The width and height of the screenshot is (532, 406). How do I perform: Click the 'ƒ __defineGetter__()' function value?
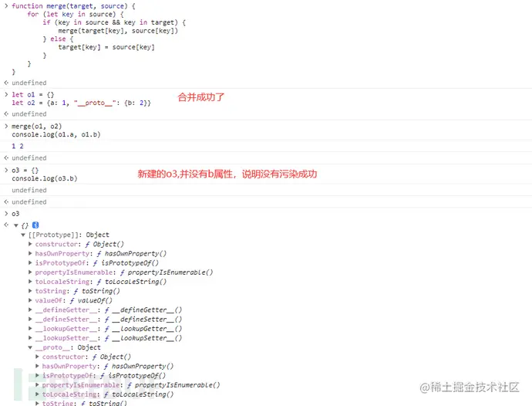tap(143, 310)
